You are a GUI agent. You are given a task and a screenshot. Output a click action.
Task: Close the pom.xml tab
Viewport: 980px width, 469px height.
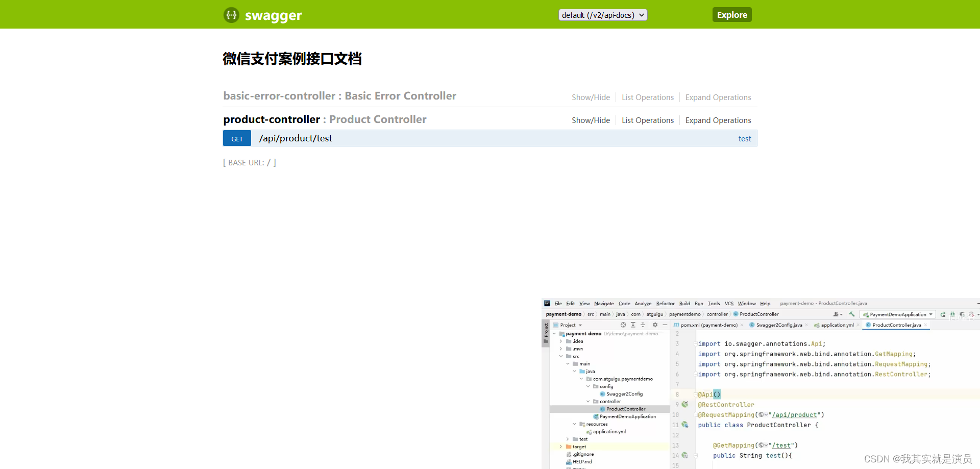coord(742,325)
